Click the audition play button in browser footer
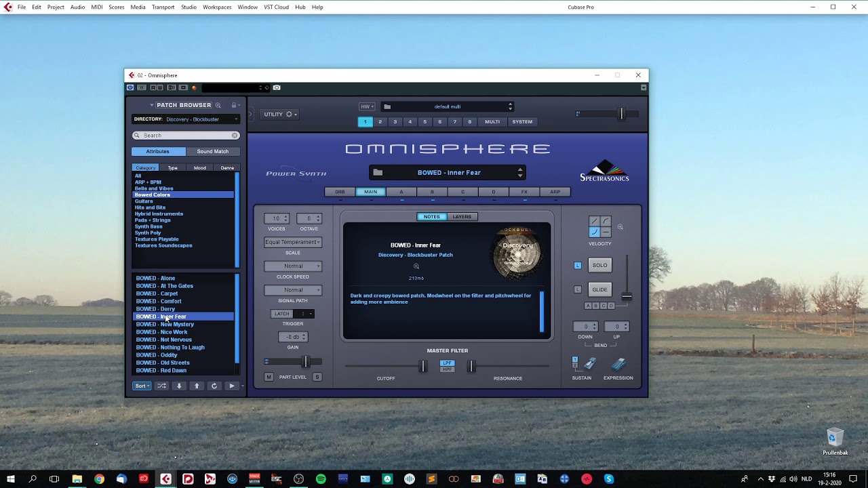 pos(232,386)
